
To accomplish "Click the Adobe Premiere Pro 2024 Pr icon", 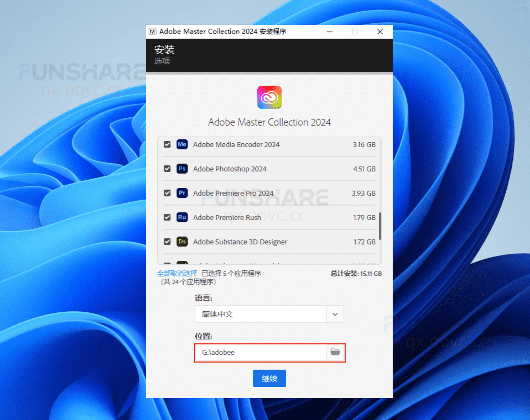I will pos(182,193).
